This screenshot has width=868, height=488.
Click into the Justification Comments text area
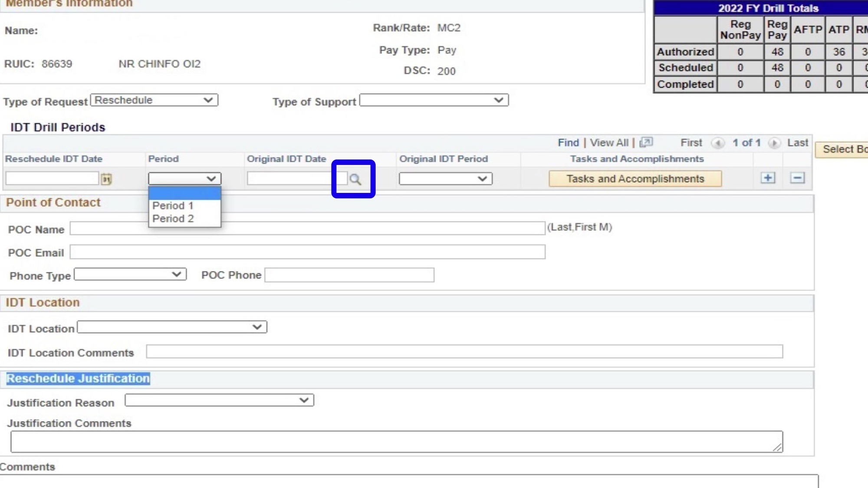tap(397, 442)
